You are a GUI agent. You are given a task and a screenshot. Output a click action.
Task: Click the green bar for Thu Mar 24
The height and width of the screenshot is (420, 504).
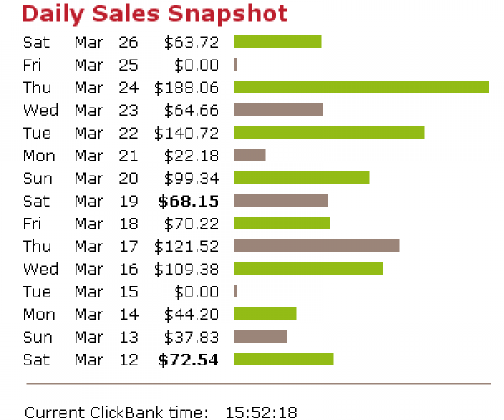[x=361, y=87]
